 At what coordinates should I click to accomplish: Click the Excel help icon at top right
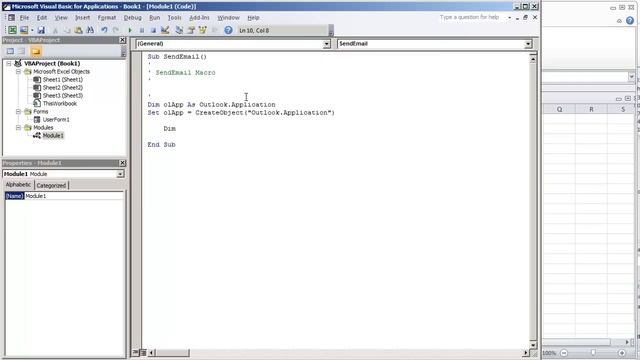pyautogui.click(x=630, y=20)
